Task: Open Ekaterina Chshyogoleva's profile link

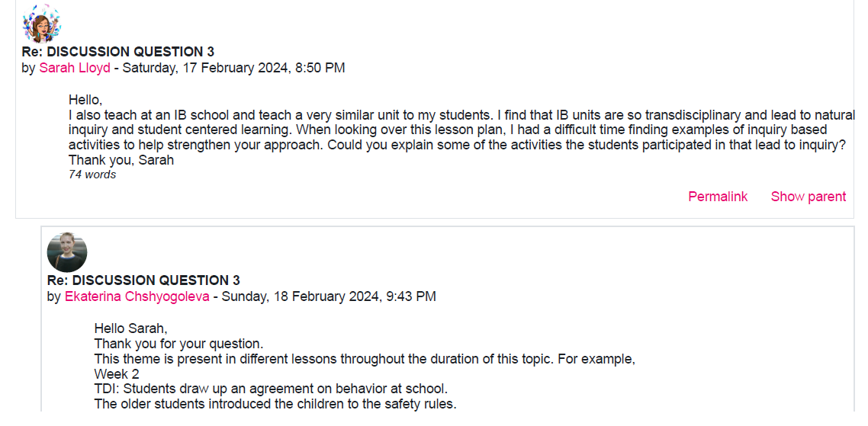Action: [137, 296]
